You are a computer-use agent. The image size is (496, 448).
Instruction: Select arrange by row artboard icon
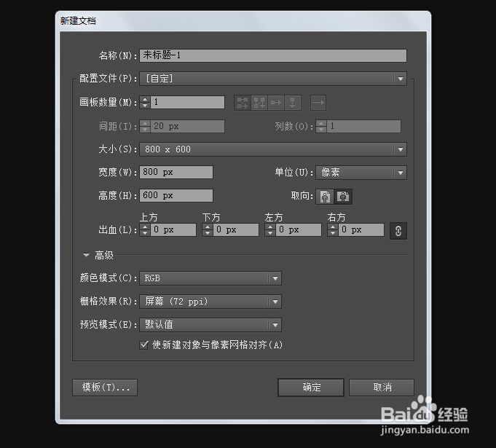tap(276, 103)
